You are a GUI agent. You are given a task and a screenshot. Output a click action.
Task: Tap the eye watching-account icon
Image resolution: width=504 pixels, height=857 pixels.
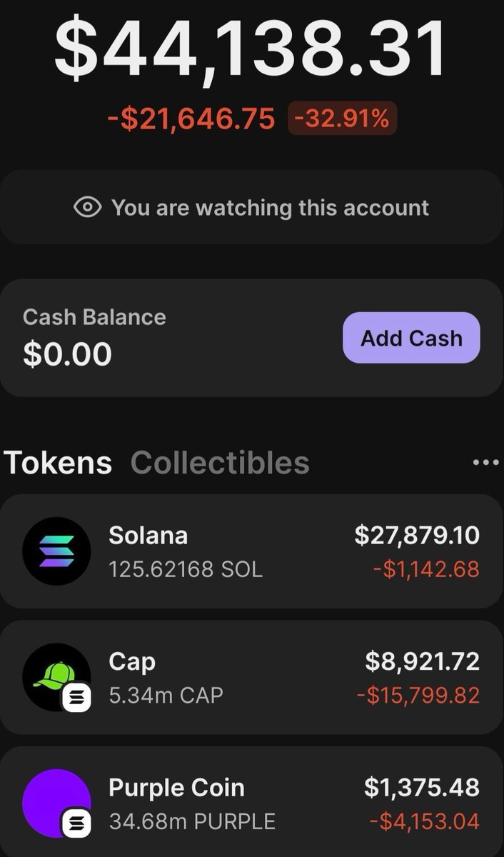[x=88, y=208]
